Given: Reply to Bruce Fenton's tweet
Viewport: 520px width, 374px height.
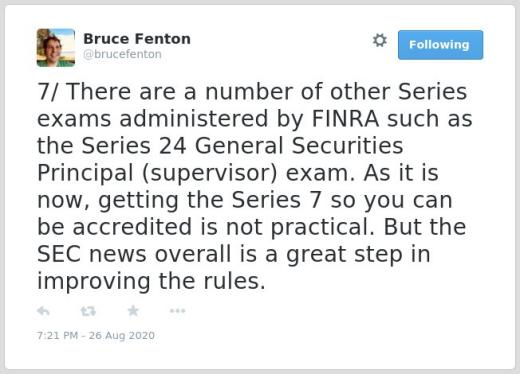Looking at the screenshot, I should pyautogui.click(x=43, y=311).
